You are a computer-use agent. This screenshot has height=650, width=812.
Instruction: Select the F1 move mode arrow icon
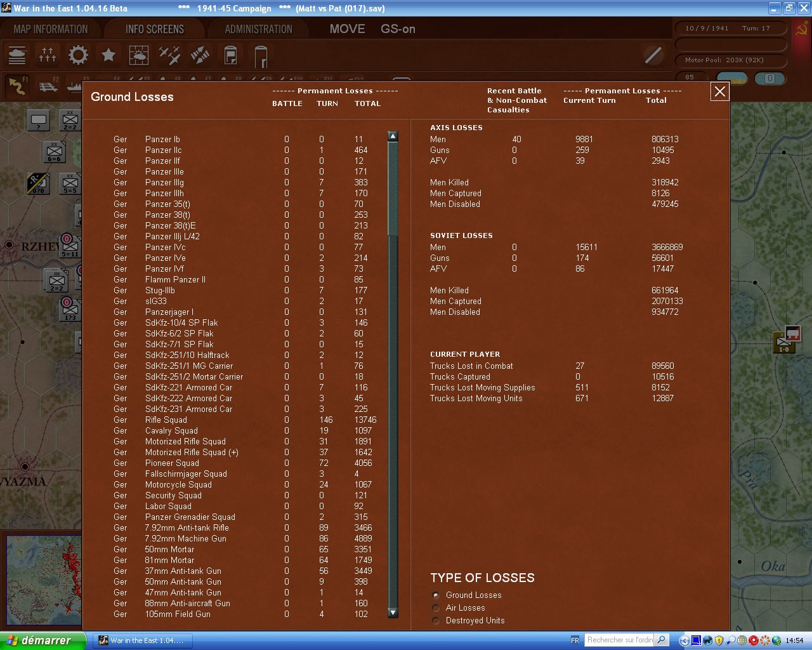[x=17, y=86]
